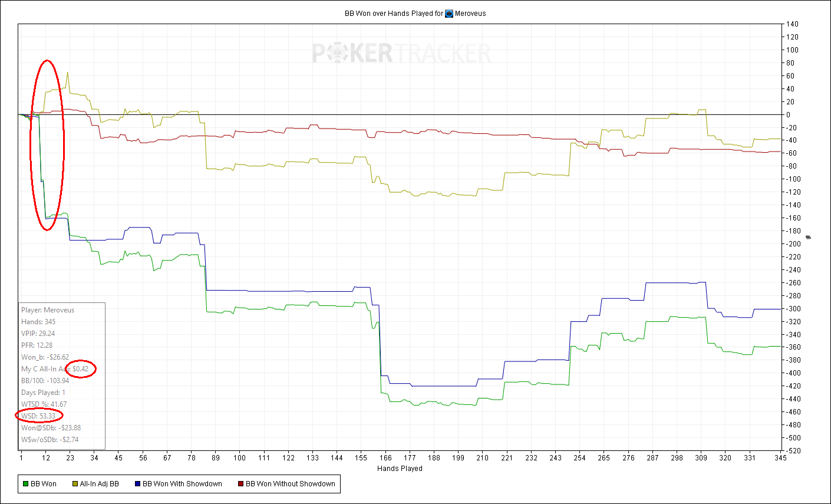Click the "#" title of the value axis
Image resolution: width=831 pixels, height=504 pixels.
(809, 238)
